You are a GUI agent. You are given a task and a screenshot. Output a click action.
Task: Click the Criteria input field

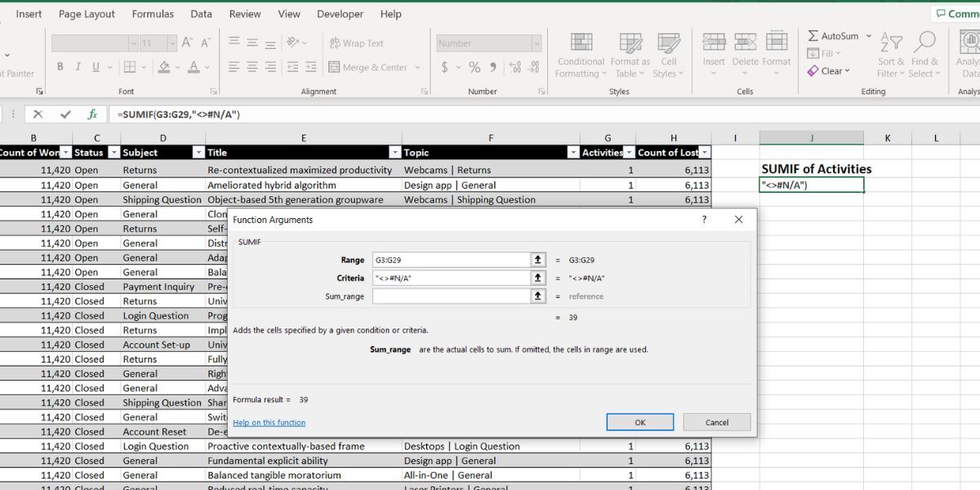(451, 278)
